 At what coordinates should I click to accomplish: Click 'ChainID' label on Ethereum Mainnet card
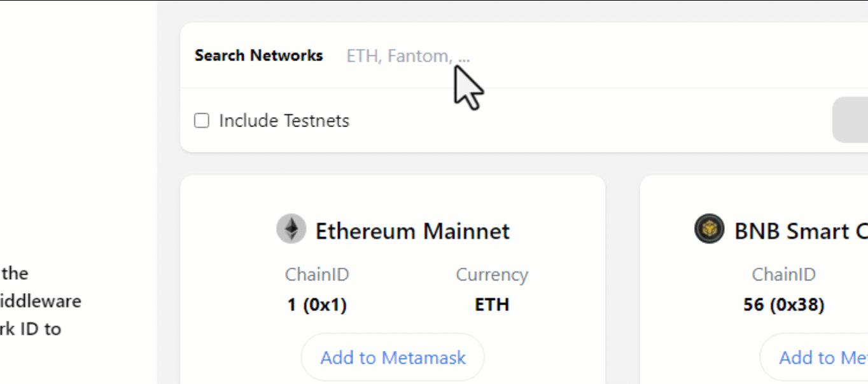pyautogui.click(x=317, y=275)
